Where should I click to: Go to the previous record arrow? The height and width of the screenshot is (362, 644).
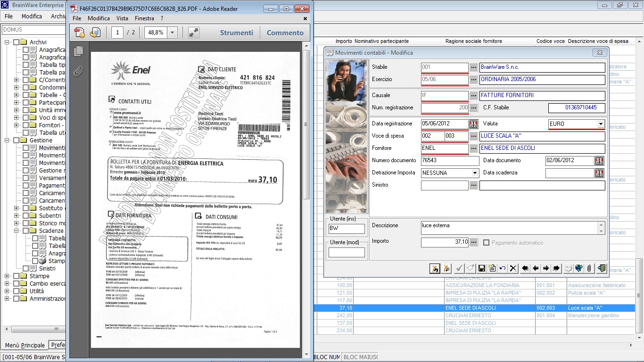click(x=536, y=268)
